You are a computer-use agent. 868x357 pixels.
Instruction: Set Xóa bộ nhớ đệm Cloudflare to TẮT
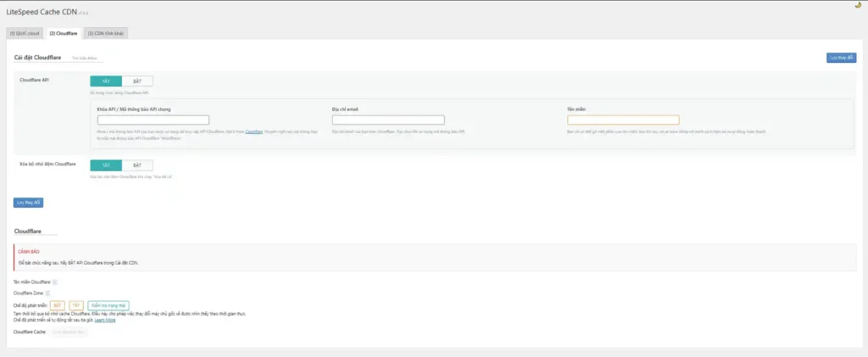(106, 165)
